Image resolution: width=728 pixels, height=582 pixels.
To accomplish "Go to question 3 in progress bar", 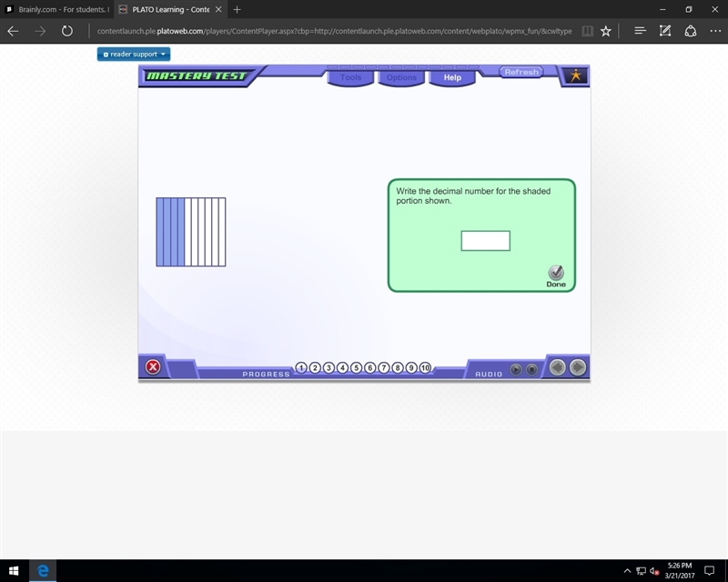I will (329, 368).
